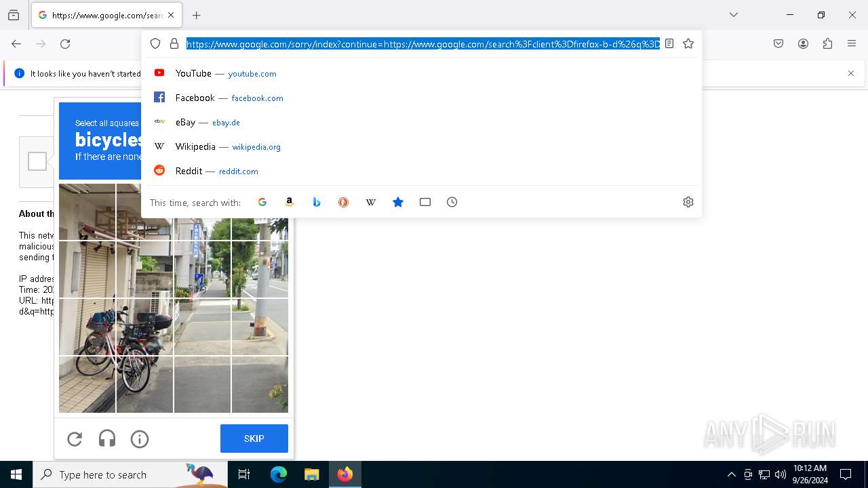Save page to Pocket

click(x=778, y=43)
